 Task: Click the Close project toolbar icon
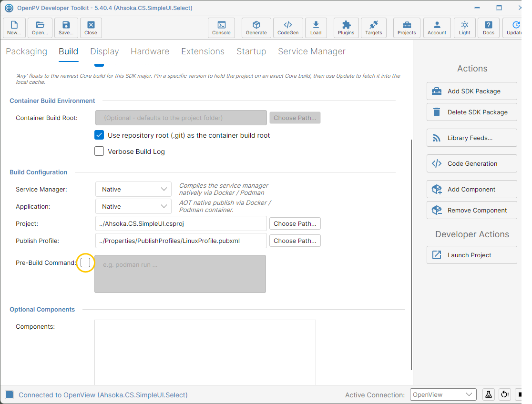tap(91, 28)
